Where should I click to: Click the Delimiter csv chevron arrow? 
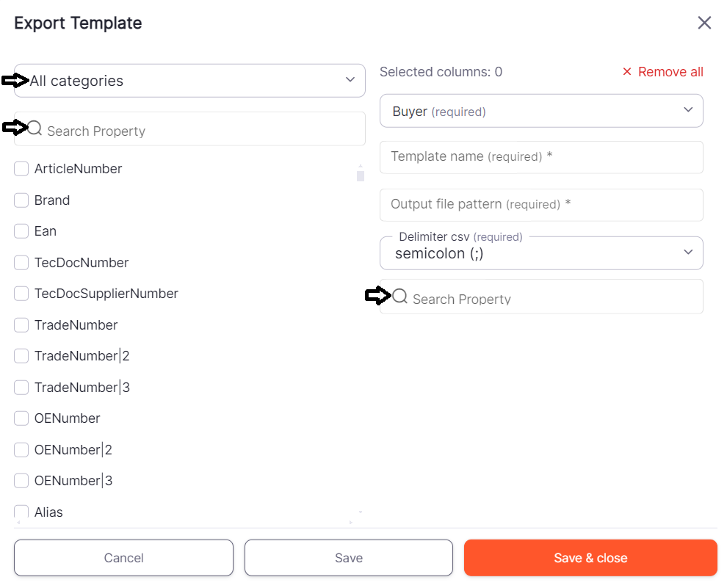click(688, 252)
